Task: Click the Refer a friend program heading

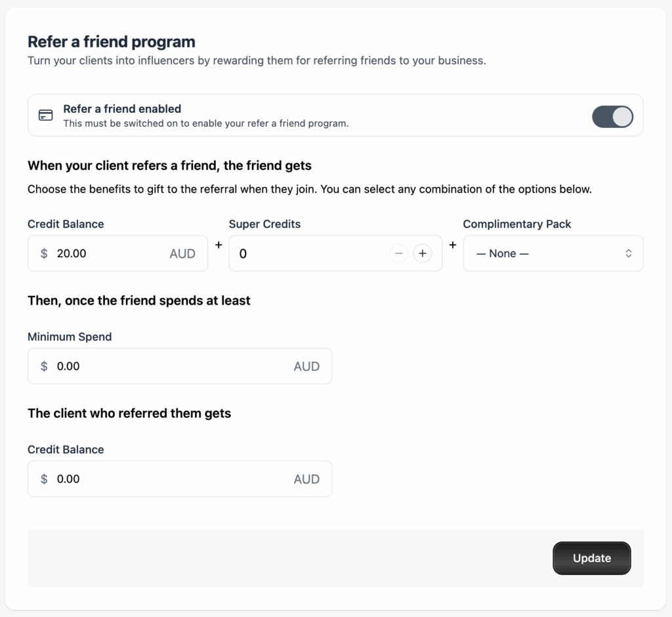Action: point(112,42)
